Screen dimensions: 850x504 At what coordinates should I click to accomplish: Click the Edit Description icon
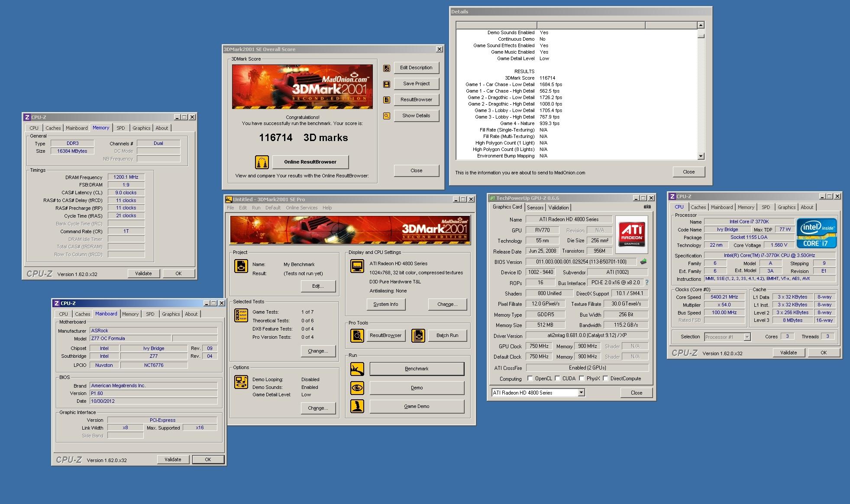387,68
